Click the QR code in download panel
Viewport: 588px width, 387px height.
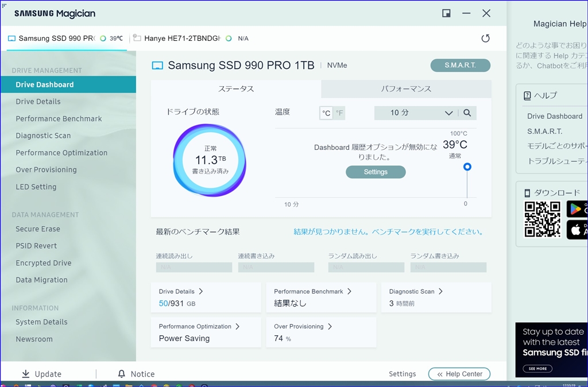pos(542,219)
